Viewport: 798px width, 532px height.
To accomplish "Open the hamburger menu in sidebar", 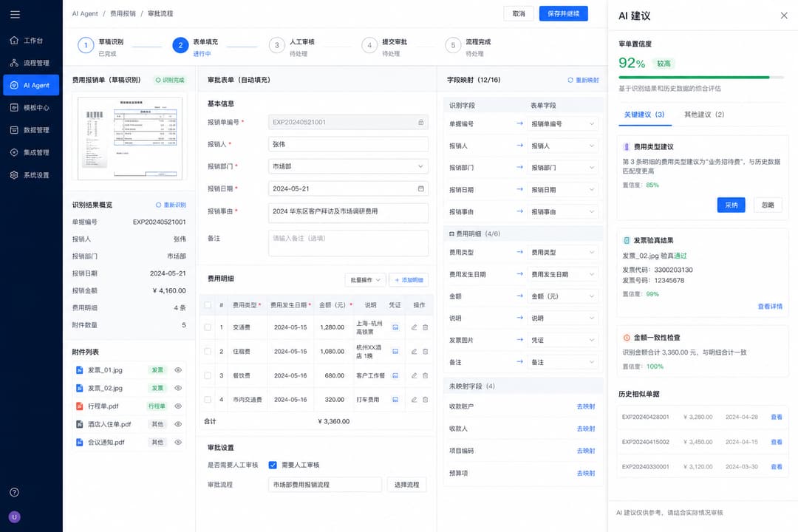I will click(15, 14).
